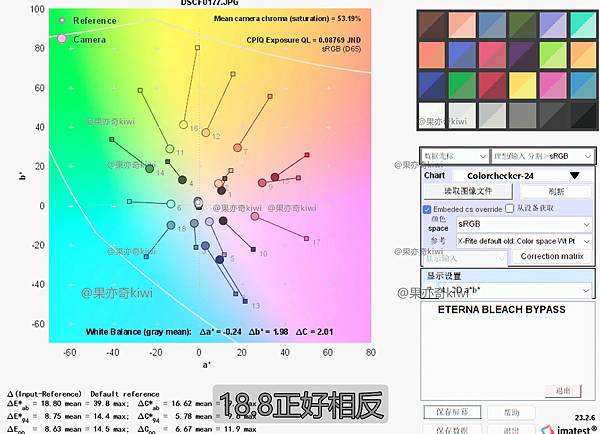Select dark skin brown patch
600x434 pixels.
(x=432, y=25)
